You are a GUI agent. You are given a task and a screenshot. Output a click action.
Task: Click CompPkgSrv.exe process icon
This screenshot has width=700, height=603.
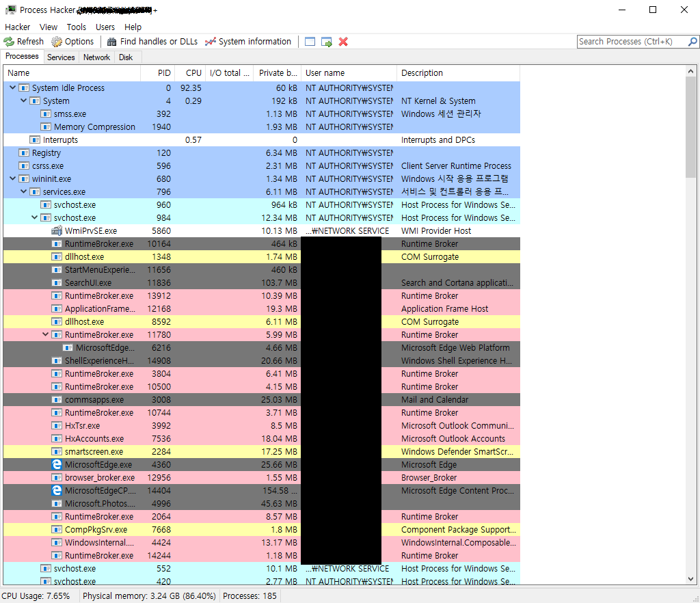[57, 529]
